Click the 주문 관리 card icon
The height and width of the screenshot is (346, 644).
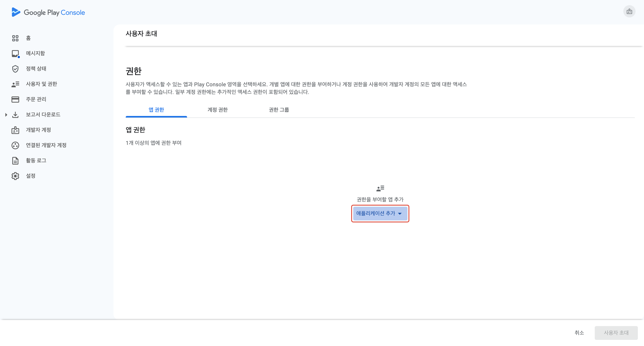click(x=15, y=99)
